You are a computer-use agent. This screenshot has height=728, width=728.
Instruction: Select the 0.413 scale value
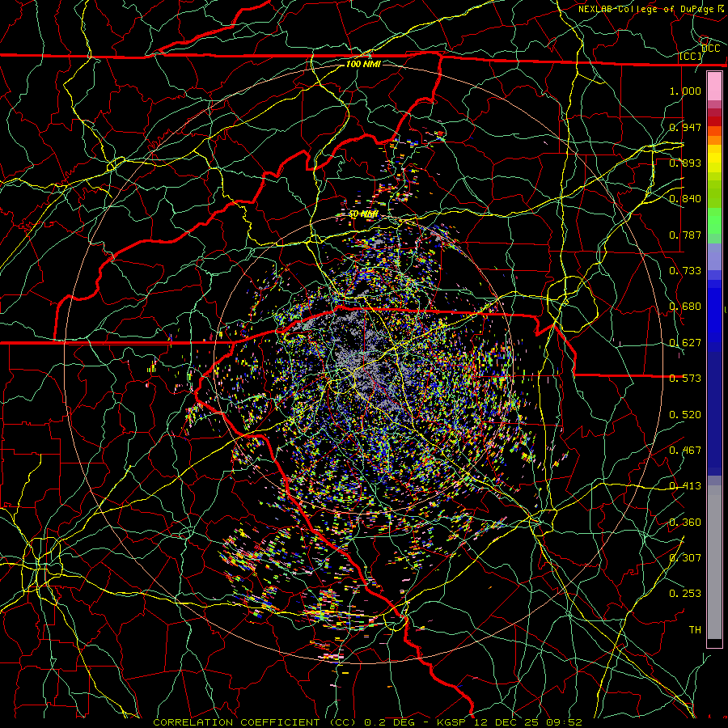point(685,486)
